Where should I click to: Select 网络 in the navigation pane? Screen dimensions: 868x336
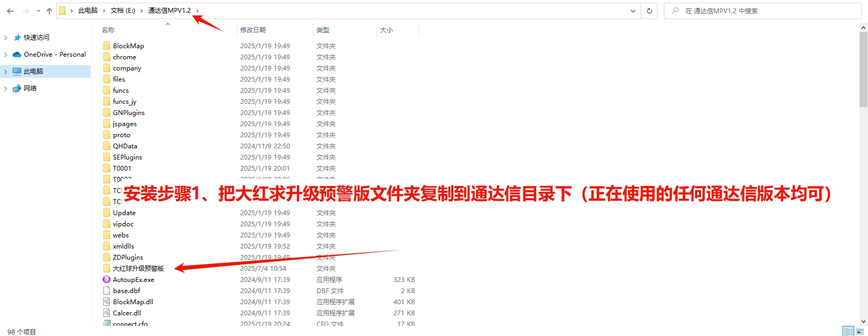tap(30, 89)
